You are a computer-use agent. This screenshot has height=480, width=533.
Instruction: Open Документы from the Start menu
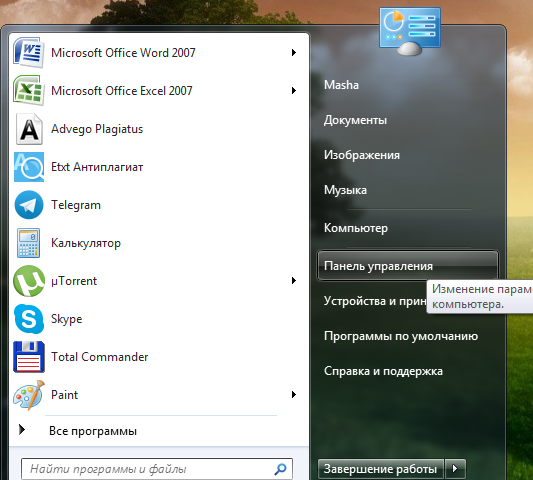point(355,120)
